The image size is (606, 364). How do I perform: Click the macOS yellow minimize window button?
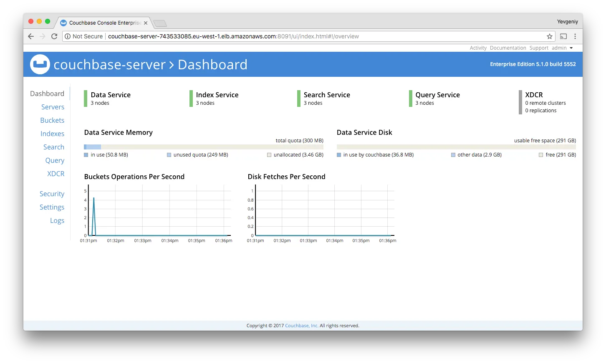click(x=39, y=21)
